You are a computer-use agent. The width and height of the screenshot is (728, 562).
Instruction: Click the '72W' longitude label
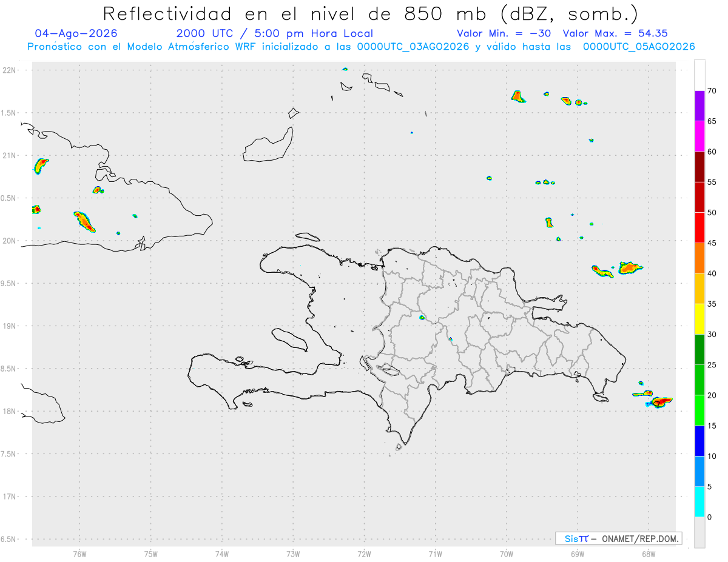point(364,554)
